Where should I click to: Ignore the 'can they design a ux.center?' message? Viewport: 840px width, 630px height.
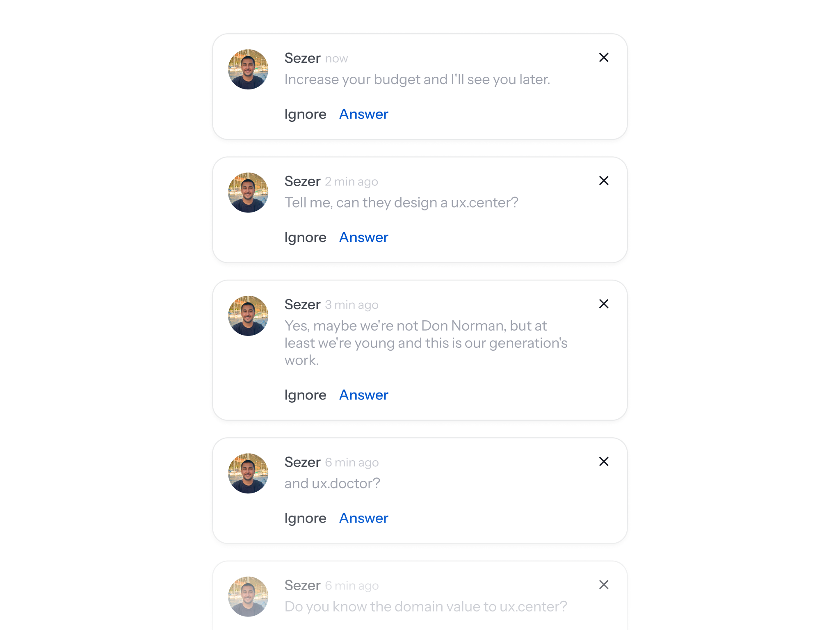tap(305, 237)
